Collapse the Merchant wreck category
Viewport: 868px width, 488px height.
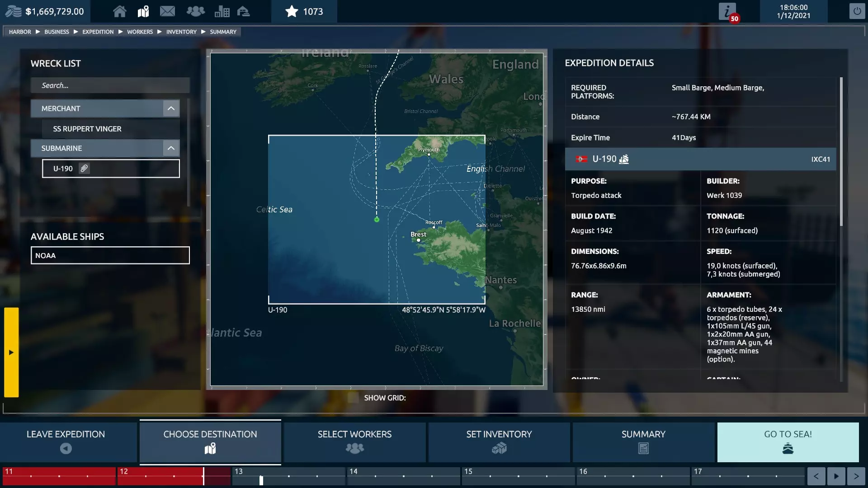pyautogui.click(x=171, y=108)
